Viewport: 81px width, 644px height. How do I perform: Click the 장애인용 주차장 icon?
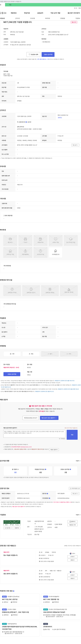[x=12, y=291]
